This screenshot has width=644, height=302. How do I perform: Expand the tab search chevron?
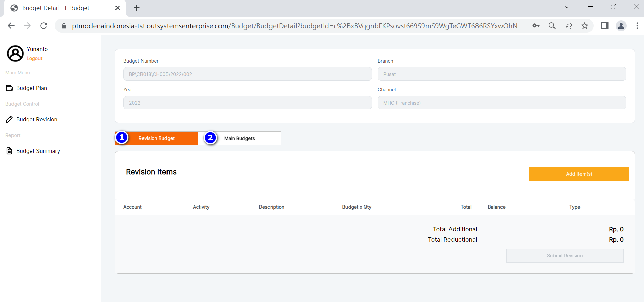click(567, 7)
